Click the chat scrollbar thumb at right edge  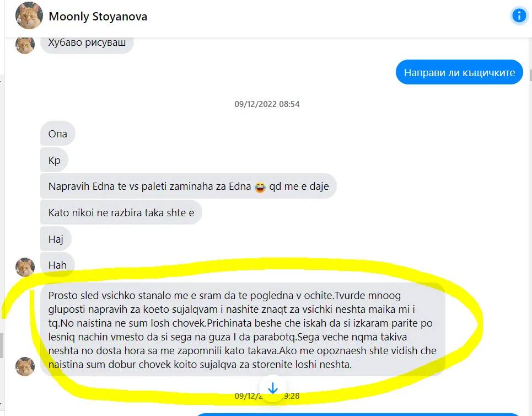coord(530,74)
